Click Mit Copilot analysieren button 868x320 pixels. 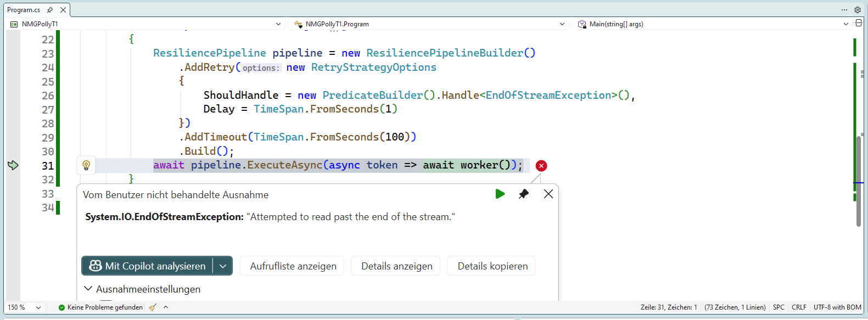(147, 266)
